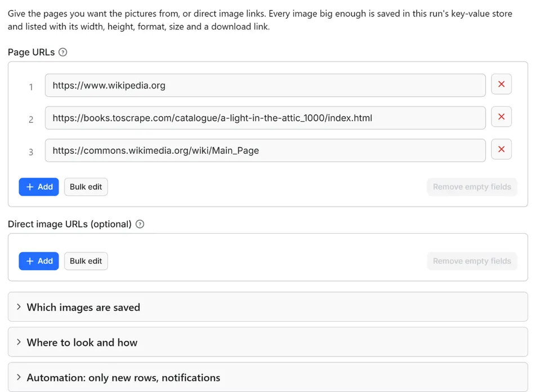Add a new Direct image URL

[x=39, y=261]
